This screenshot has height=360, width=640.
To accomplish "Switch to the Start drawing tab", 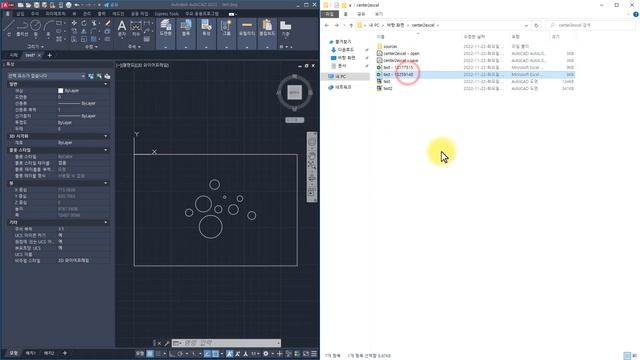I will (x=13, y=55).
